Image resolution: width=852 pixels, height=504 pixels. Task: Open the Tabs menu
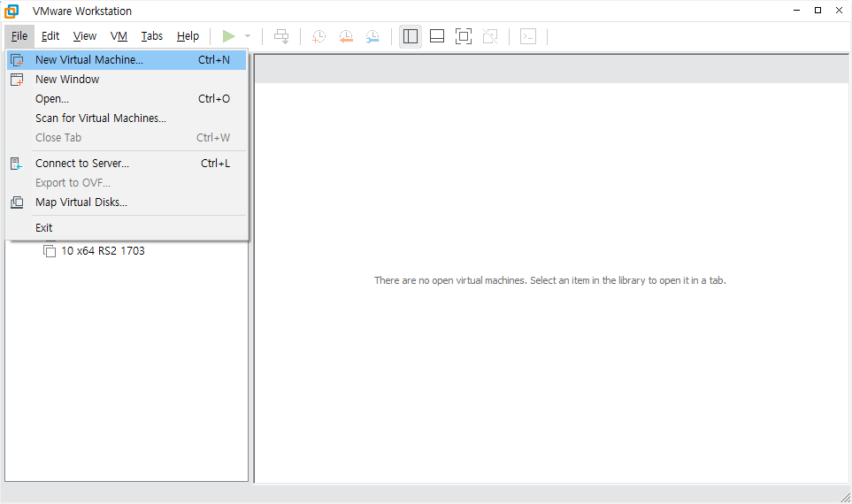click(x=152, y=36)
